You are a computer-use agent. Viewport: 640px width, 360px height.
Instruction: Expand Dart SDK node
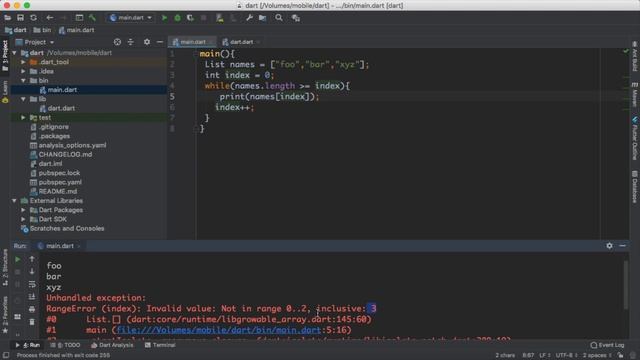(23, 219)
